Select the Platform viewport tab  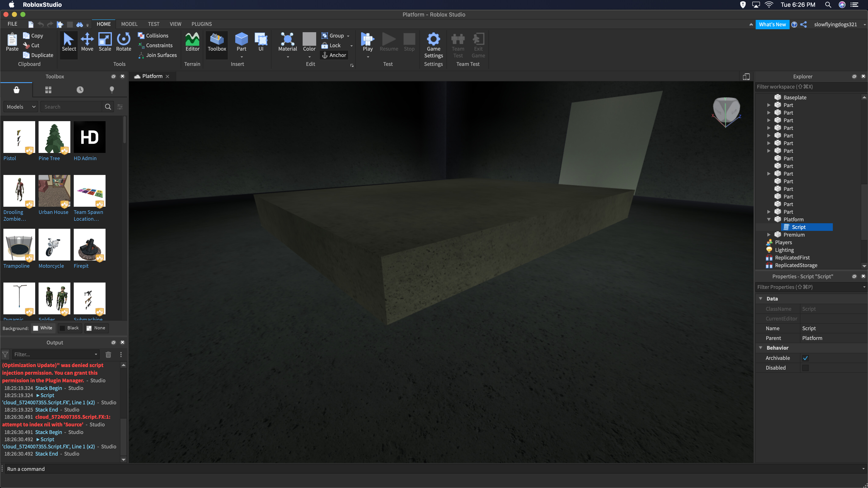coord(152,76)
